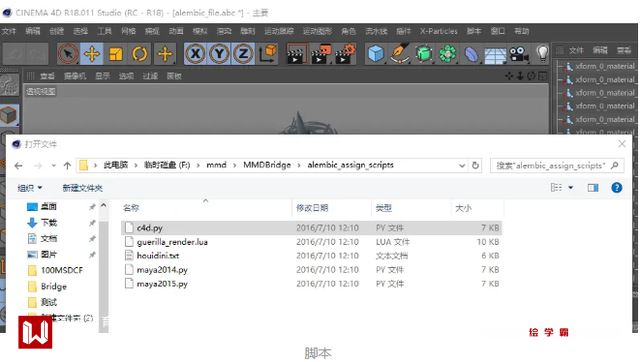Open the 创建 menu in menu bar
The image size is (640, 362).
[x=57, y=31]
